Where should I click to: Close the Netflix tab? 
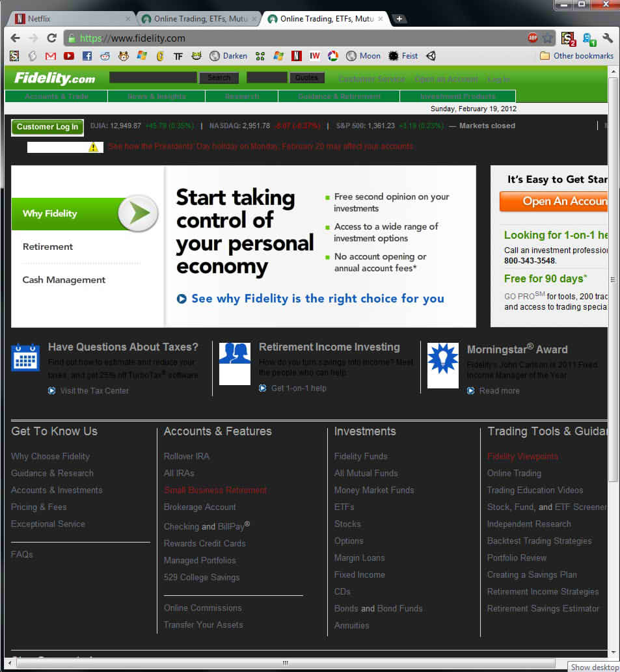click(x=128, y=19)
